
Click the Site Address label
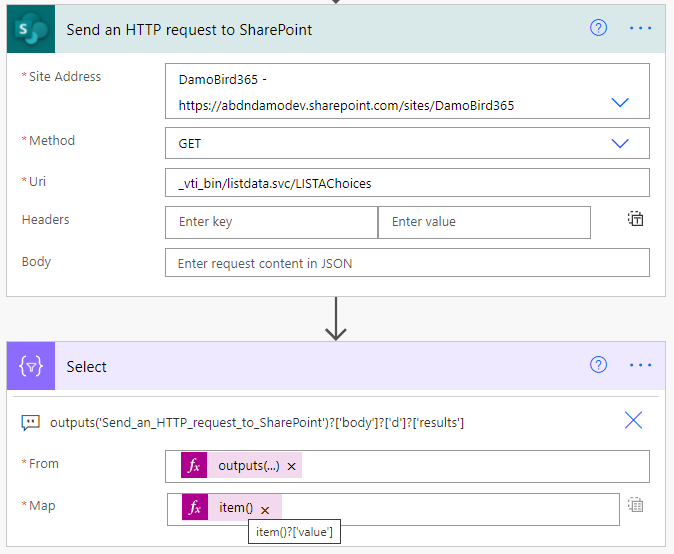coord(64,77)
